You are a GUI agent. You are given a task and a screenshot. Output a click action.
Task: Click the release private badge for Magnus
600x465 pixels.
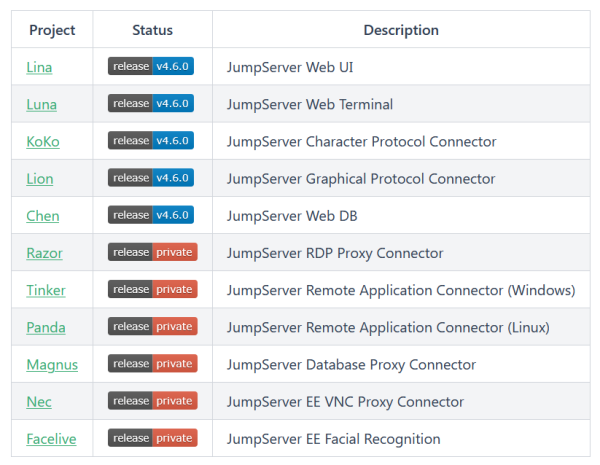tap(153, 363)
